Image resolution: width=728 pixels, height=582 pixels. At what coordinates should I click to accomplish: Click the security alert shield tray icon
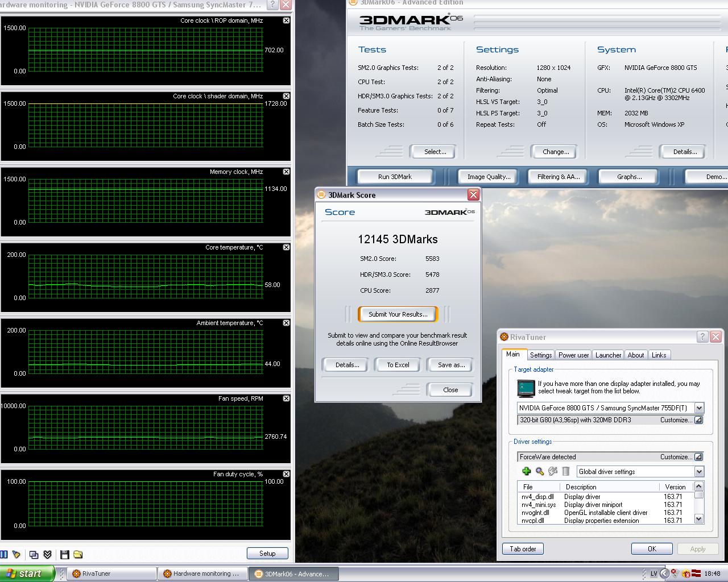pyautogui.click(x=686, y=573)
